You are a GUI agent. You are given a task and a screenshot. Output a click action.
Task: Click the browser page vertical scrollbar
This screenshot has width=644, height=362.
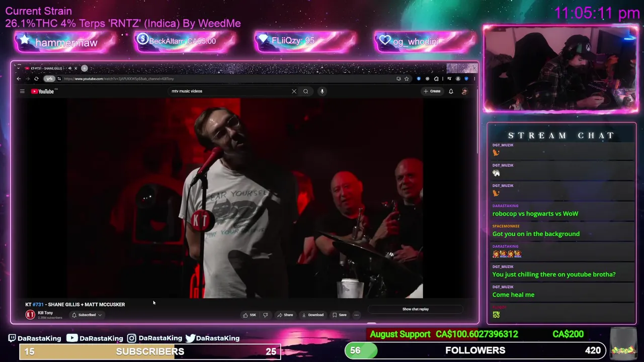pyautogui.click(x=477, y=121)
